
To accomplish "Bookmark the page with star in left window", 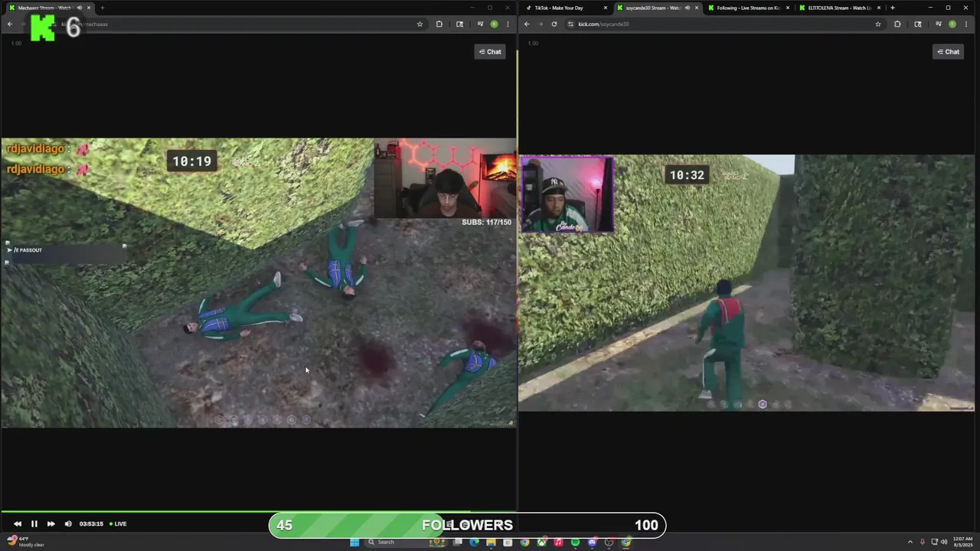I will 420,24.
